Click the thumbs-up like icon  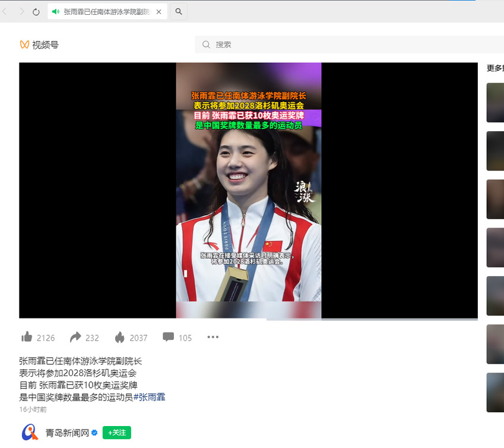click(x=27, y=337)
